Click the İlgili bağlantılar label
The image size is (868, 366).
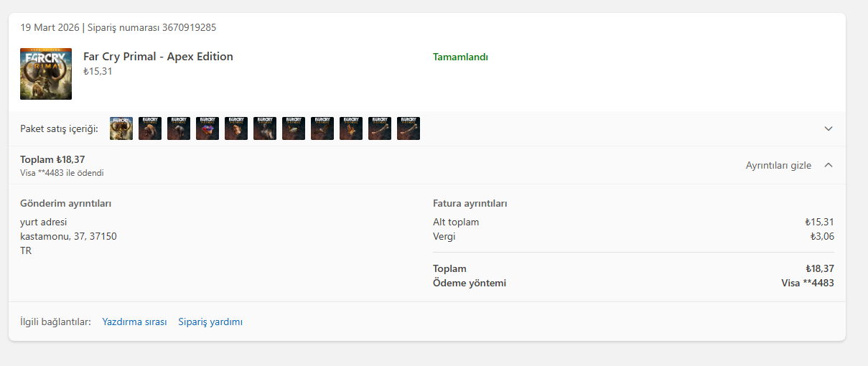tap(55, 322)
